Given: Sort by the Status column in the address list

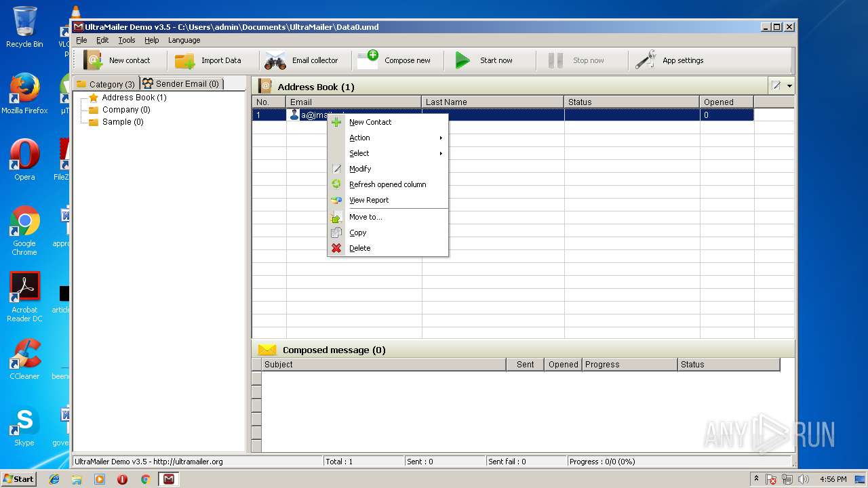Looking at the screenshot, I should pyautogui.click(x=632, y=102).
